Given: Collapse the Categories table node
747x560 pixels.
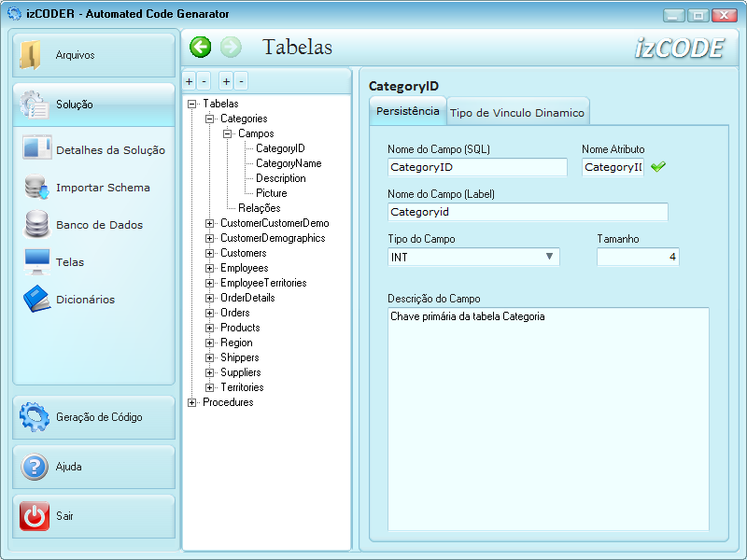Looking at the screenshot, I should [x=209, y=119].
